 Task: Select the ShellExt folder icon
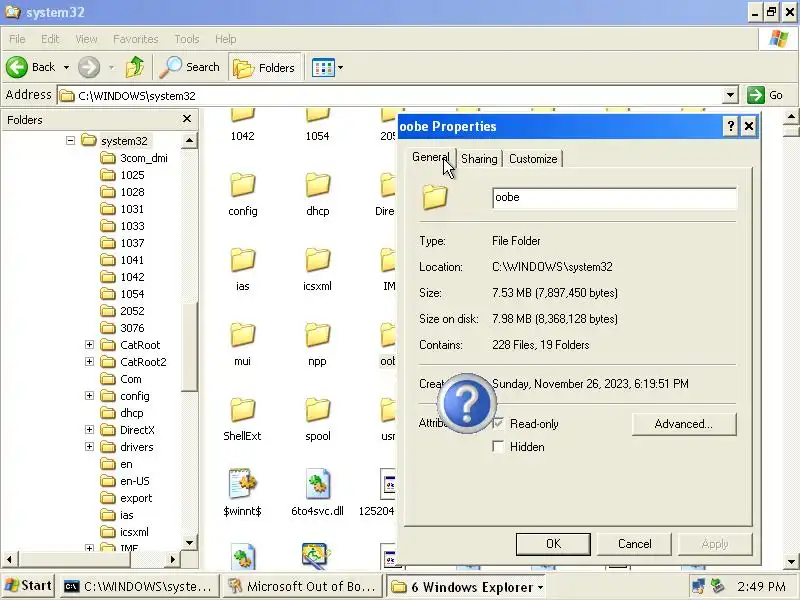coord(242,410)
